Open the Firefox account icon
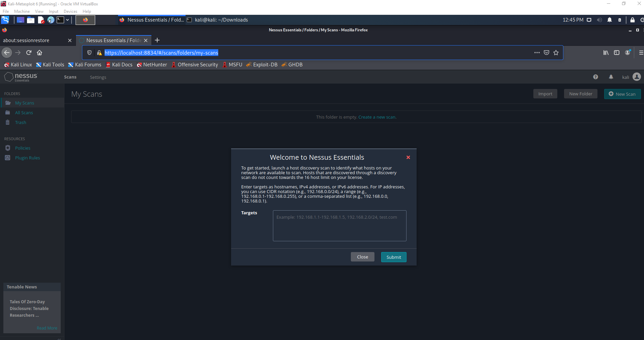The image size is (644, 340). (627, 53)
